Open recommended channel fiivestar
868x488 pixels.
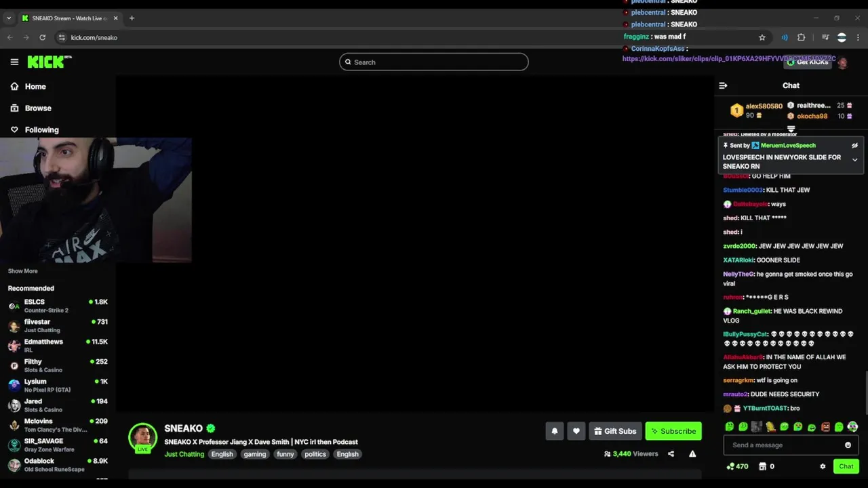(58, 325)
